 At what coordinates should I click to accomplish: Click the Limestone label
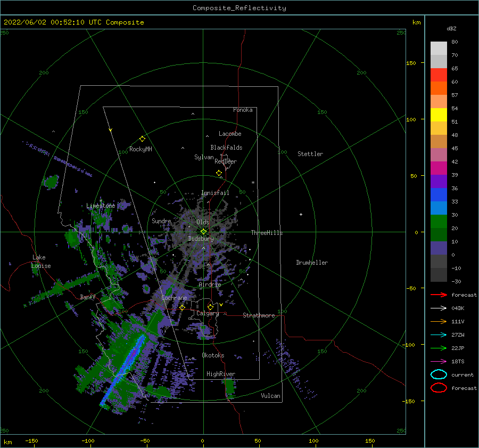point(101,206)
